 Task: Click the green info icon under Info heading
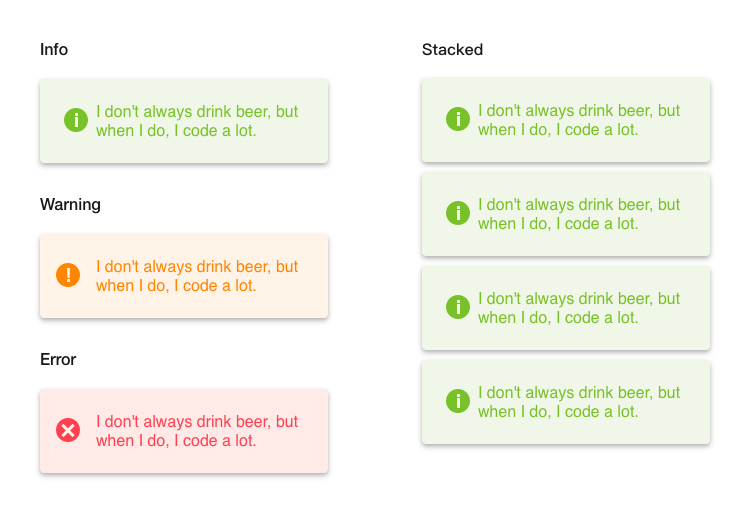click(x=76, y=120)
